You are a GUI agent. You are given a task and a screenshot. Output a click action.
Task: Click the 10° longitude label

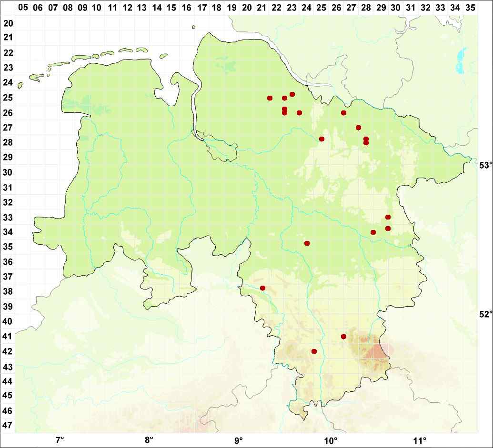click(331, 440)
